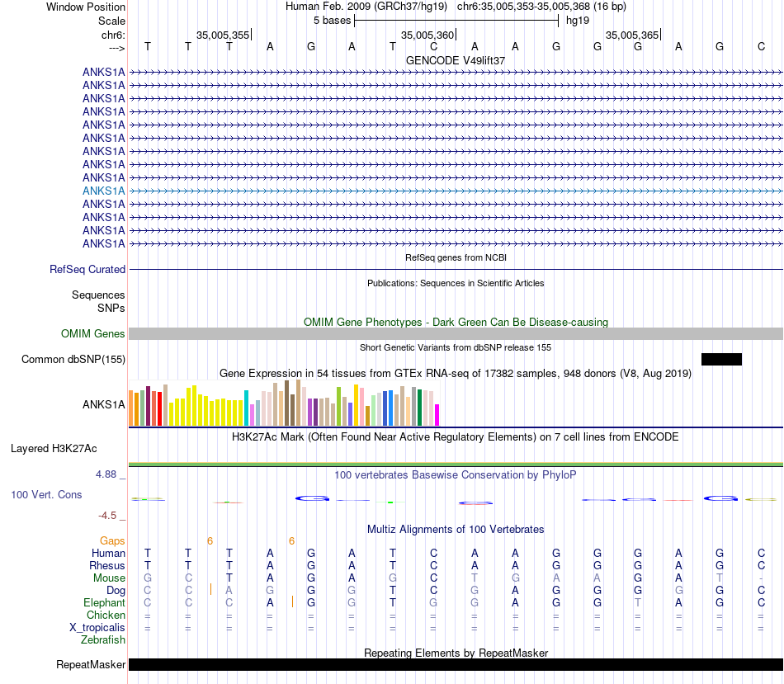Click '100 vertebrates Basewise Conservation by PhyloP'
Viewport: 784px width, 684px height.
tap(456, 475)
